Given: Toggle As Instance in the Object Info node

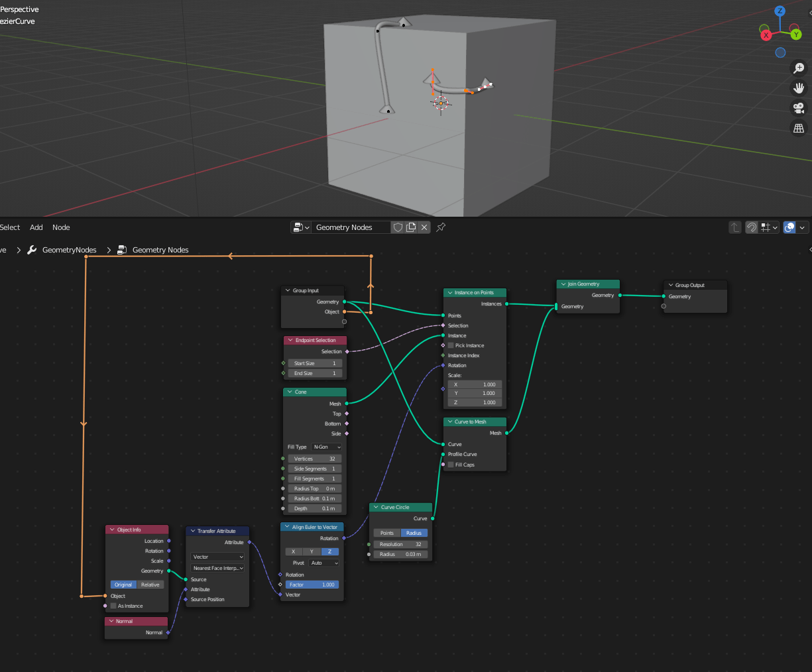Looking at the screenshot, I should point(113,606).
